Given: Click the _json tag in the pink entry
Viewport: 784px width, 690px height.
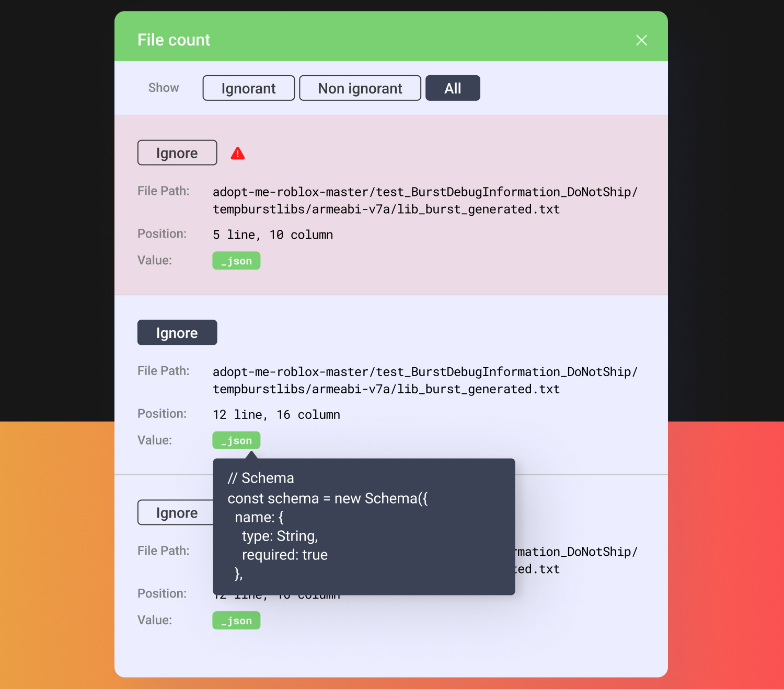Looking at the screenshot, I should pos(236,261).
